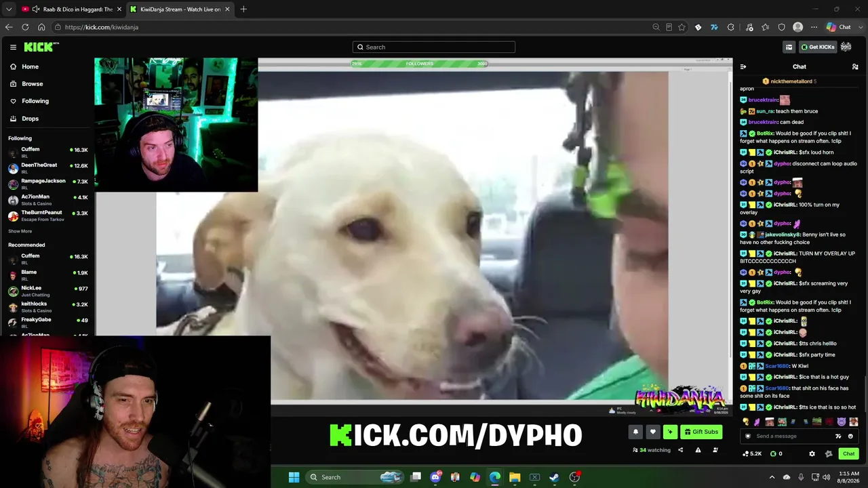Report the stream with warning icon
The height and width of the screenshot is (488, 868).
[x=698, y=450]
